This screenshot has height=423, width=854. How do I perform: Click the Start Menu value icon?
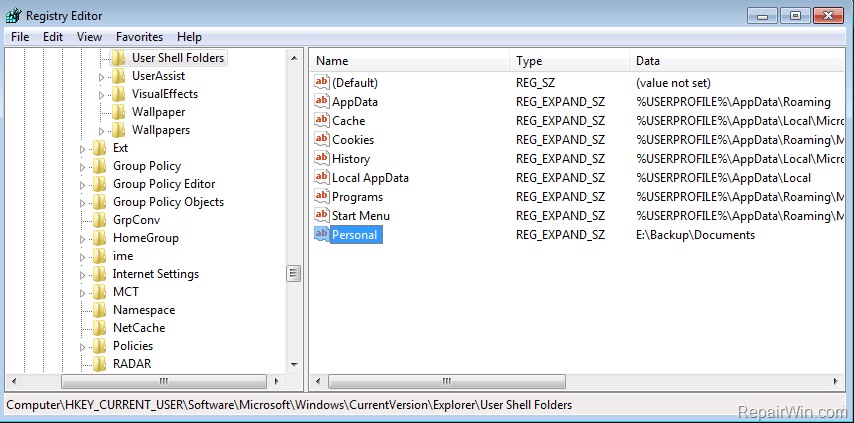[x=321, y=215]
